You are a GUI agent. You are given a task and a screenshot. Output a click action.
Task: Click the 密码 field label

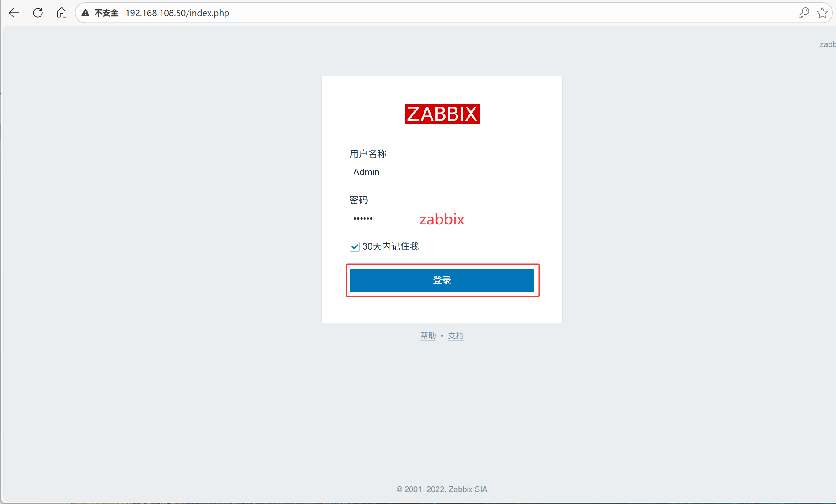pyautogui.click(x=359, y=200)
